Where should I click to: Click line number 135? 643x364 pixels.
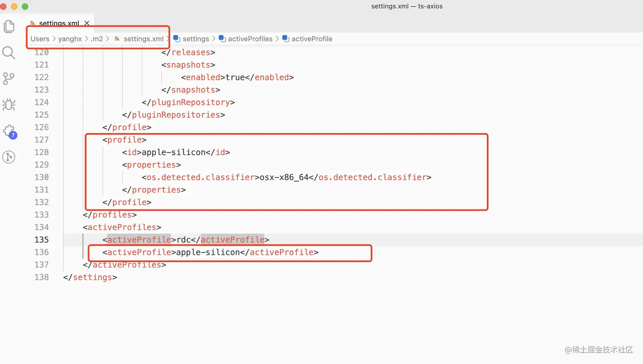pyautogui.click(x=42, y=240)
